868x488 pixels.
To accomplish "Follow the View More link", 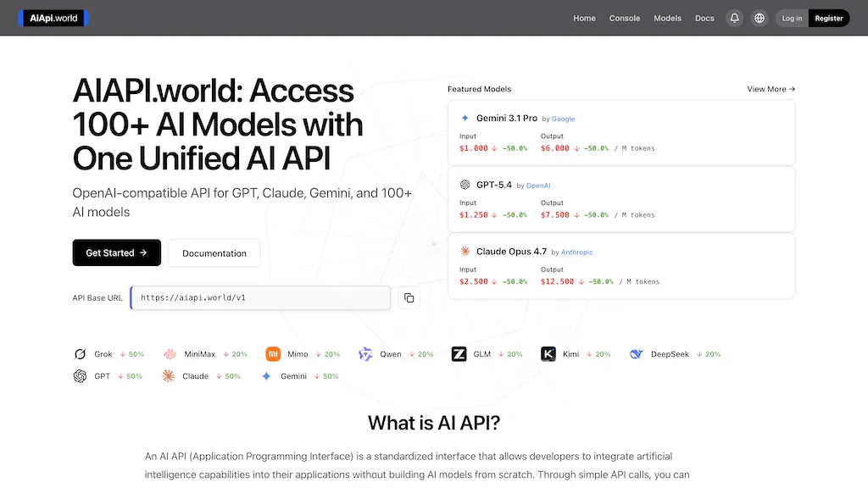I will tap(771, 89).
